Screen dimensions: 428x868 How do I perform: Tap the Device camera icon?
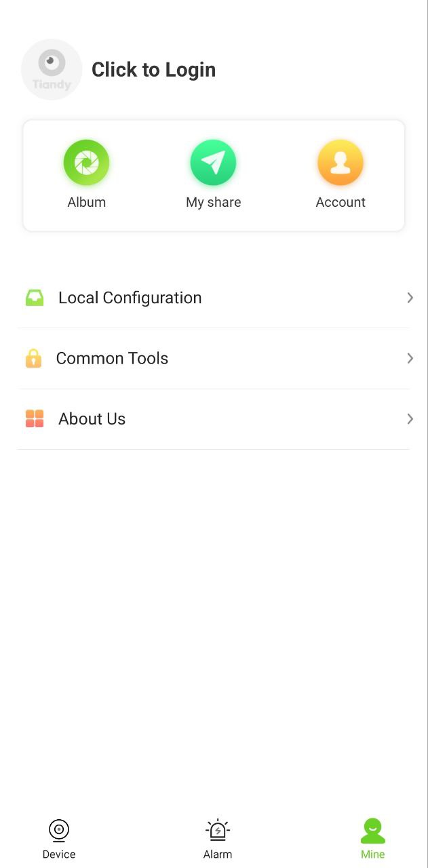coord(59,830)
